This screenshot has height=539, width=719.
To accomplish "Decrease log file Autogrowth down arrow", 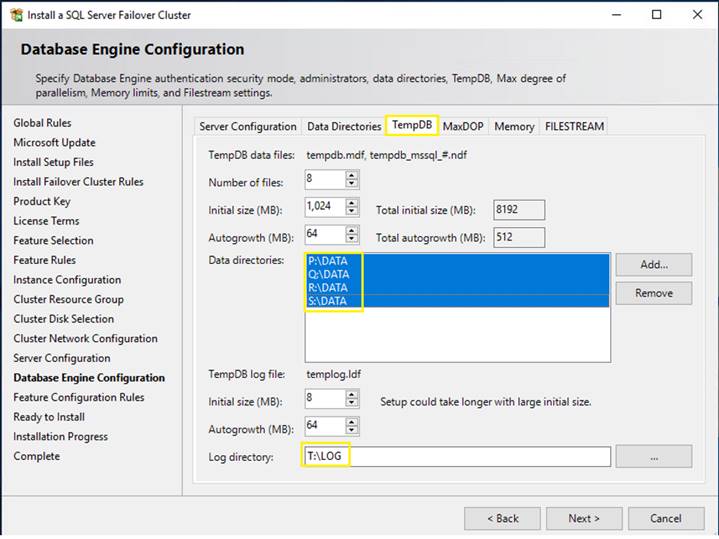I will coord(352,430).
